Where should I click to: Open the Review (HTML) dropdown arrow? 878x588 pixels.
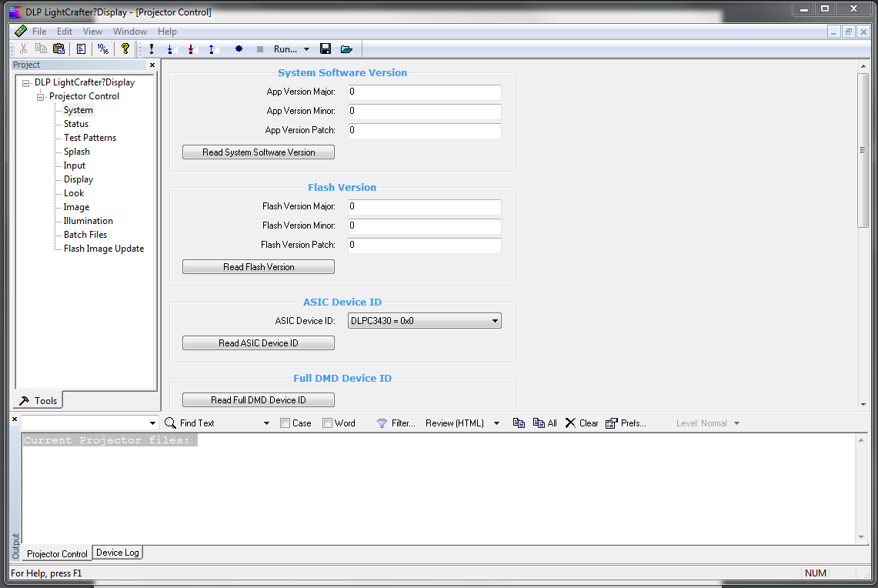pos(496,423)
